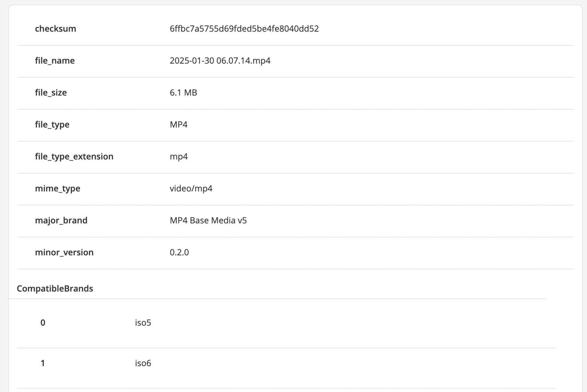The width and height of the screenshot is (587, 392).
Task: Select the iso6 compatible brand entry
Action: tap(143, 363)
